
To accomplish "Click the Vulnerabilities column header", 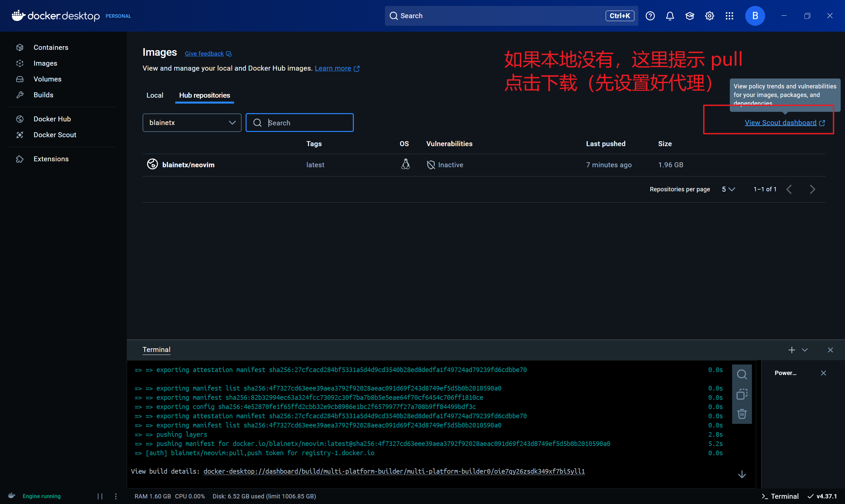I will (449, 144).
